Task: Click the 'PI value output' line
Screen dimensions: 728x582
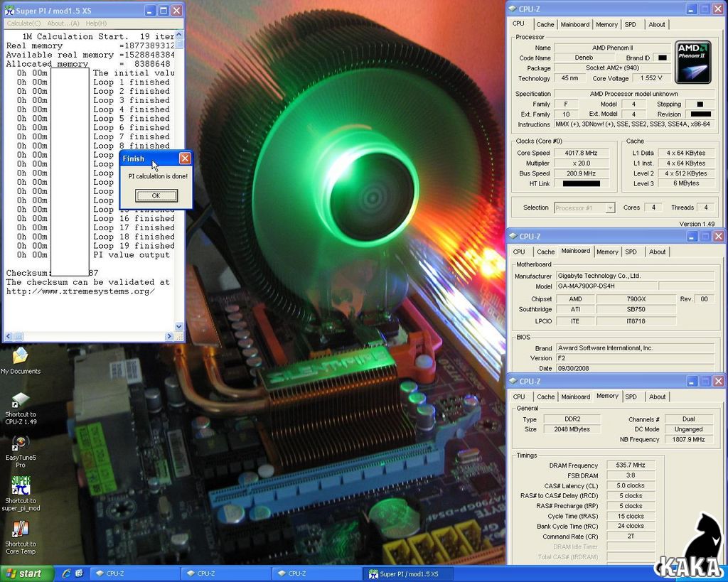Action: click(x=132, y=255)
